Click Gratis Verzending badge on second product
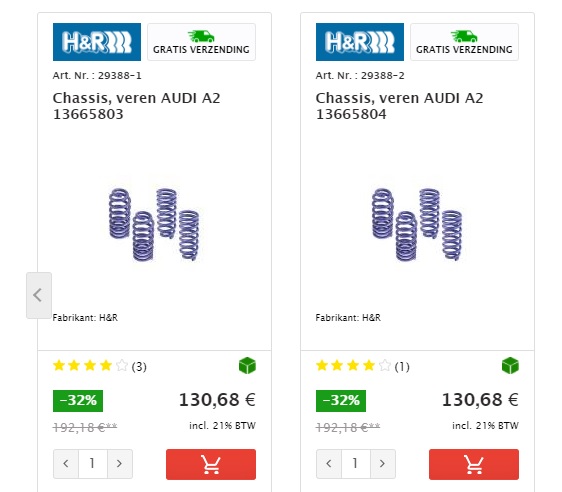Image resolution: width=562 pixels, height=492 pixels. pyautogui.click(x=465, y=42)
